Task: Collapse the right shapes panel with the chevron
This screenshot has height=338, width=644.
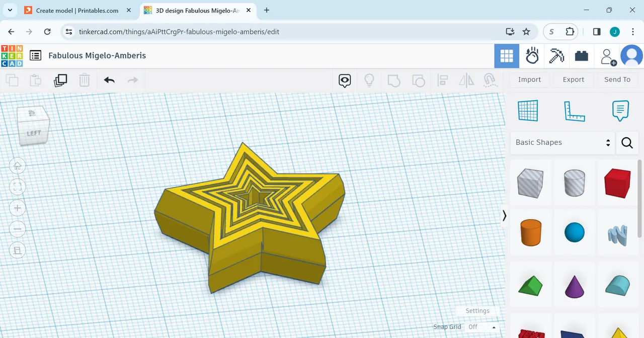Action: point(504,215)
